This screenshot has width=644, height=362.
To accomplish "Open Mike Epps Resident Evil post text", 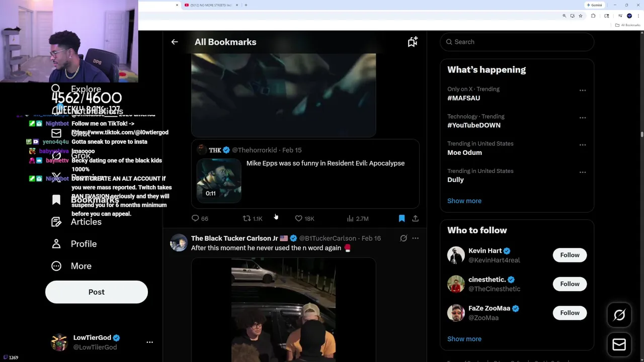I will 326,163.
